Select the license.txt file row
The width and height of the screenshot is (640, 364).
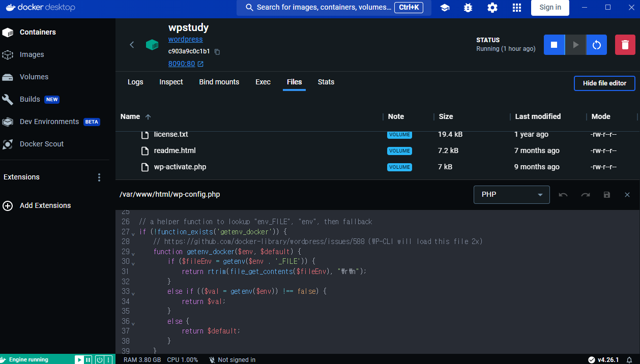point(377,134)
